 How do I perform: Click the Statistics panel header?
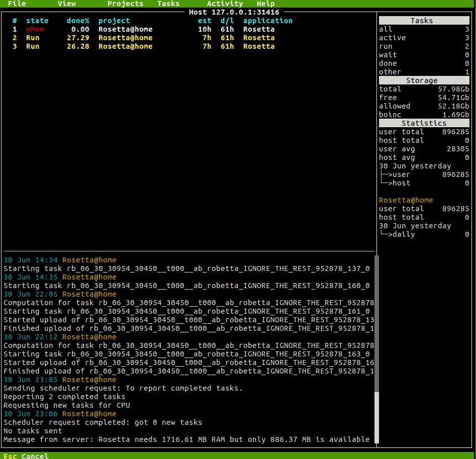pos(424,123)
